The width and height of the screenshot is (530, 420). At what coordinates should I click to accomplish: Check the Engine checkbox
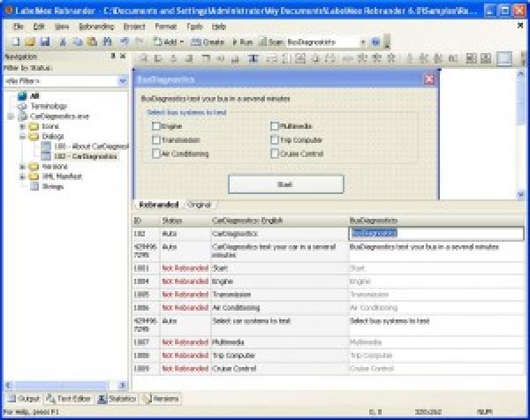[156, 126]
